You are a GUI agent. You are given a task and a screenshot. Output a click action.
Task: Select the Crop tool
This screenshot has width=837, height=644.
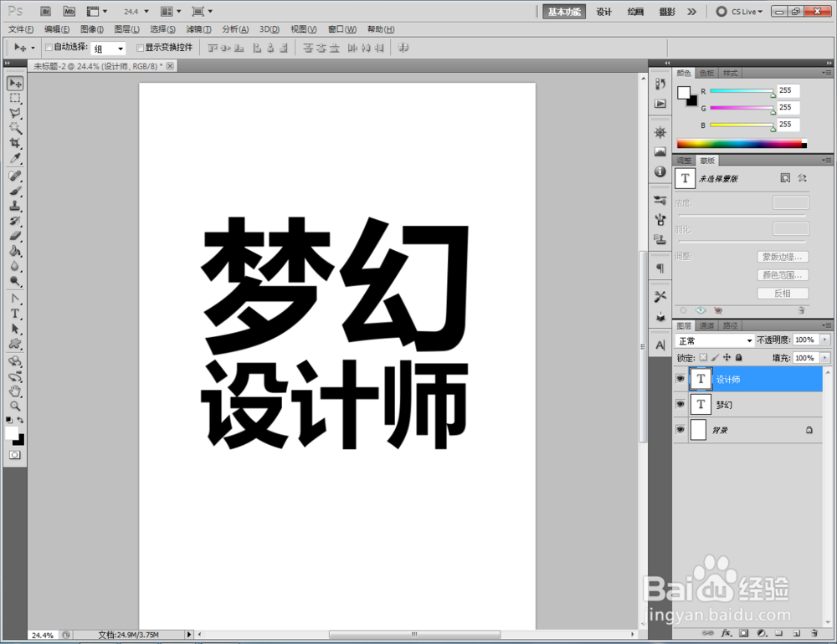click(x=15, y=143)
